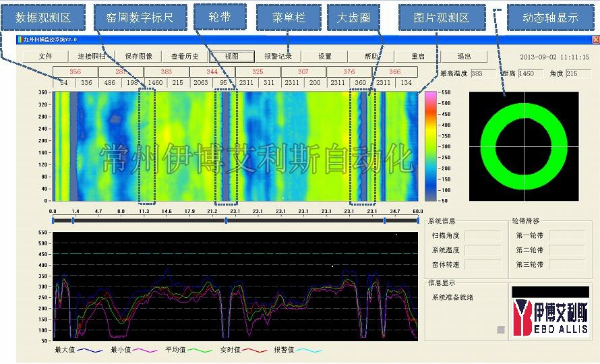This screenshot has height=364, width=600.
Task: Open 查看历史 history view
Action: (x=185, y=57)
